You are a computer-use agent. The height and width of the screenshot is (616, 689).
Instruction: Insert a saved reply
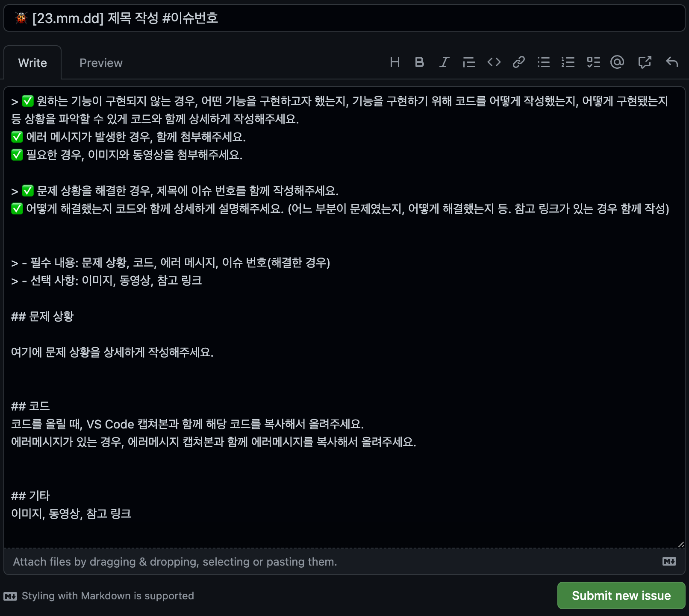point(672,62)
